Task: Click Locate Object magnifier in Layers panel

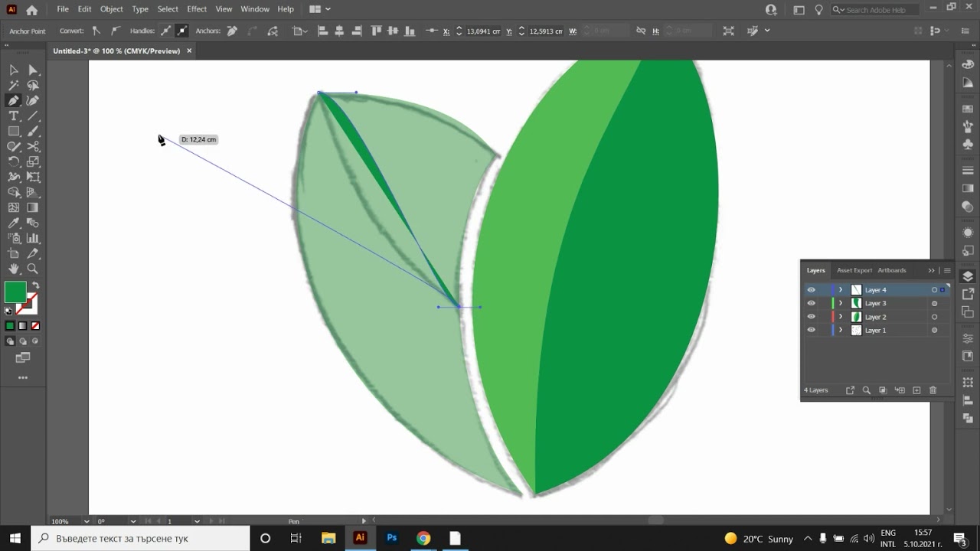Action: tap(867, 390)
